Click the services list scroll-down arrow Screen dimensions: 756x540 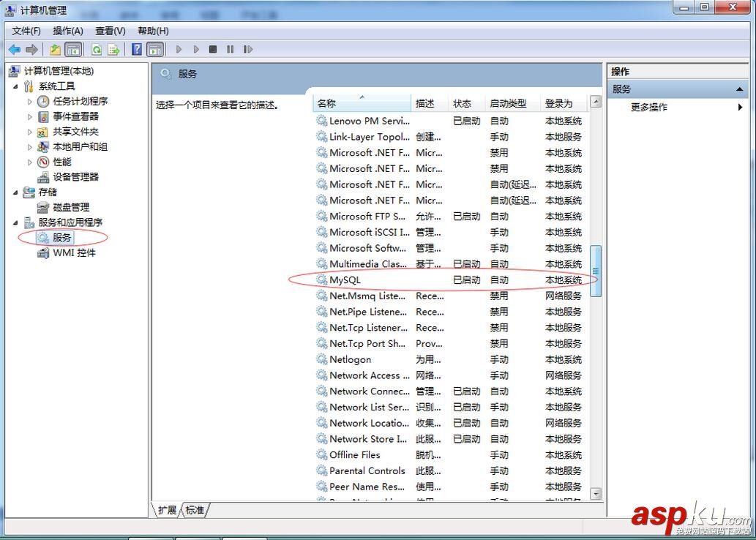(596, 493)
